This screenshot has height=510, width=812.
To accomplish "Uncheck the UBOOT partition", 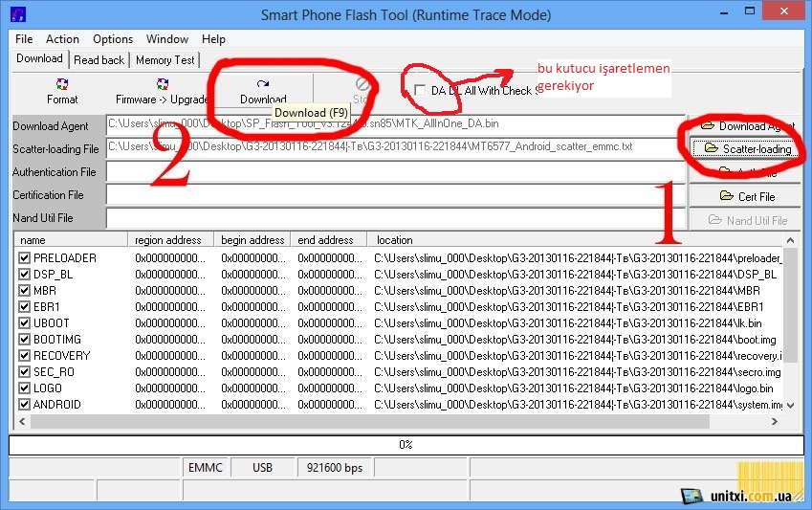I will [x=24, y=322].
